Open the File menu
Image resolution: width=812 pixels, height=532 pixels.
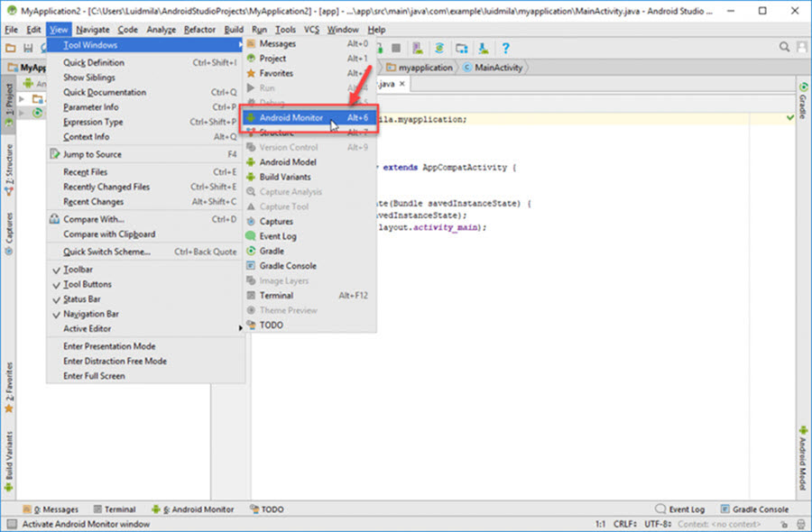(x=11, y=30)
